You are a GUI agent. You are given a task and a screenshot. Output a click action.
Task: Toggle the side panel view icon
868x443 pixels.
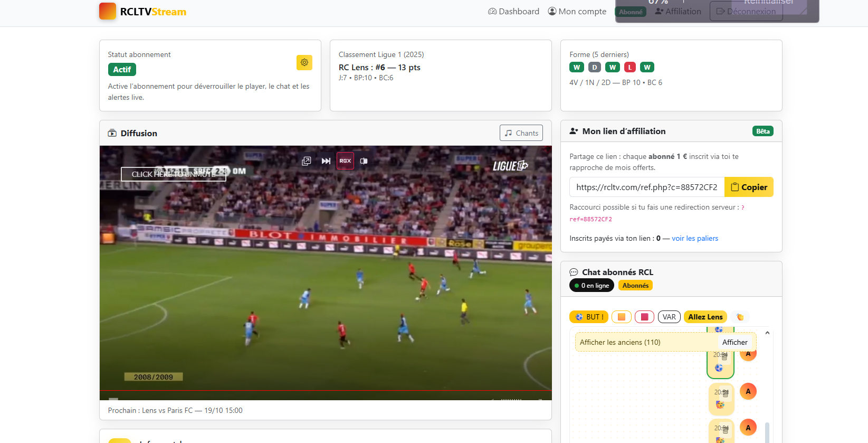coord(364,161)
